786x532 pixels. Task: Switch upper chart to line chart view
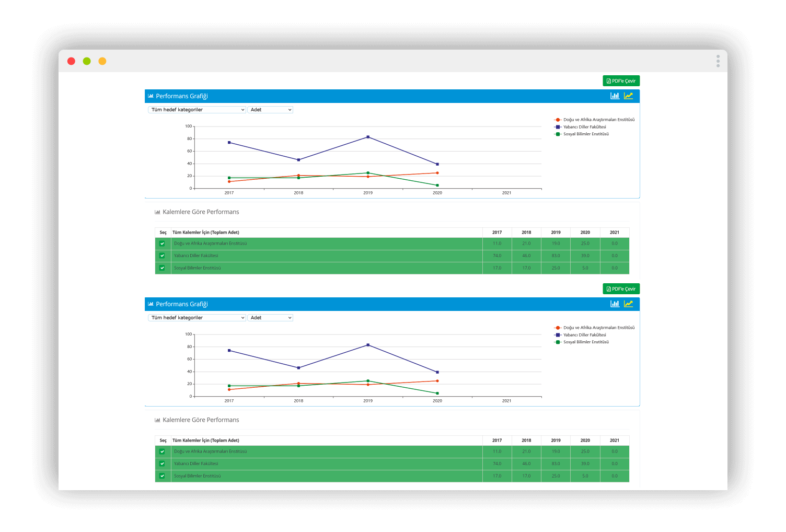point(629,96)
